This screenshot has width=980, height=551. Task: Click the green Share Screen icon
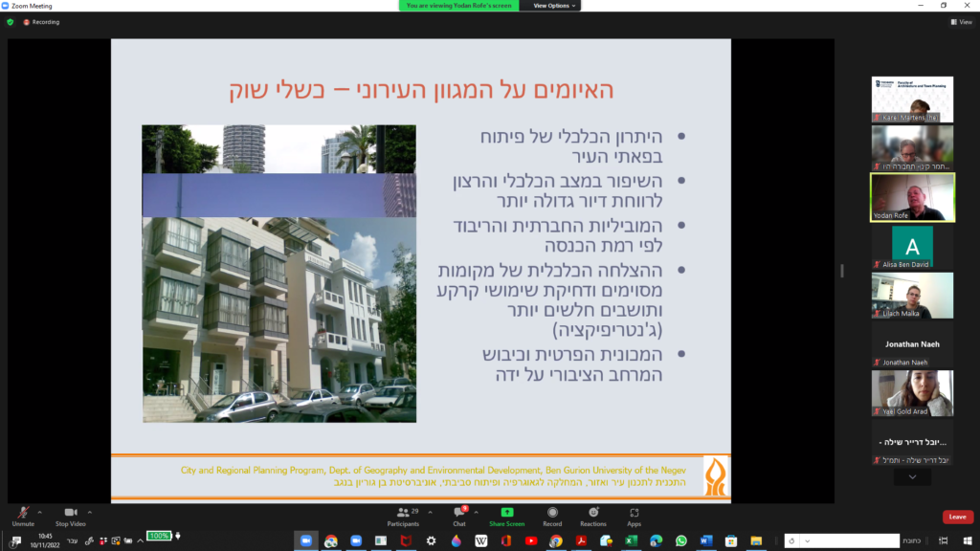pyautogui.click(x=506, y=515)
